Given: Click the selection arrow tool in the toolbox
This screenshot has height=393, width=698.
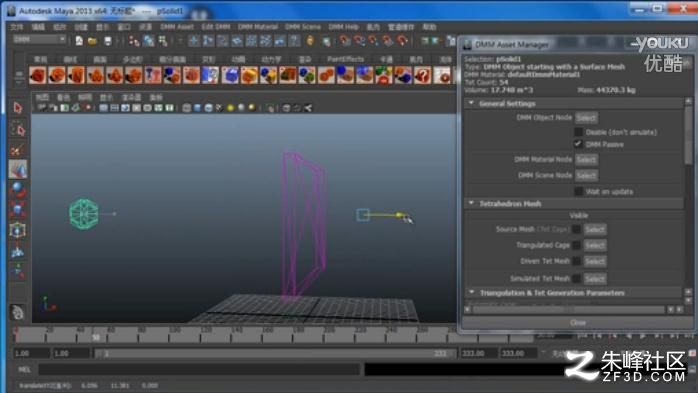Looking at the screenshot, I should click(18, 108).
